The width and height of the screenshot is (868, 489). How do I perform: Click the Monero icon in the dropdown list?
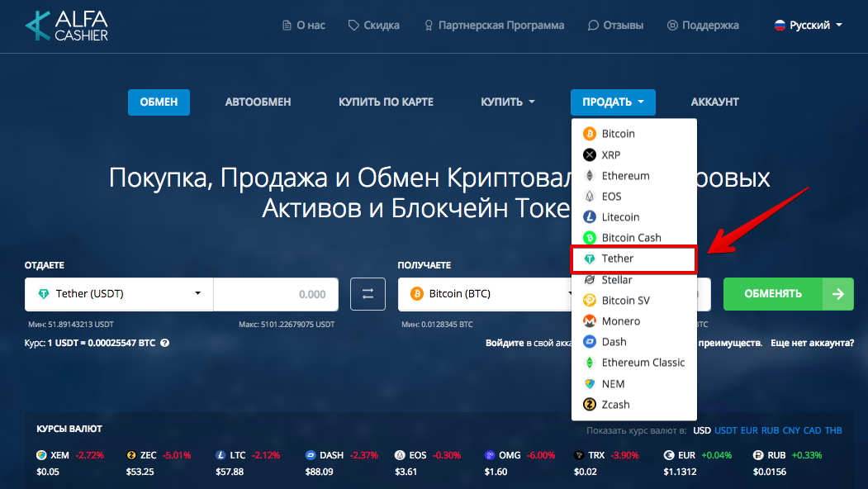pyautogui.click(x=589, y=321)
